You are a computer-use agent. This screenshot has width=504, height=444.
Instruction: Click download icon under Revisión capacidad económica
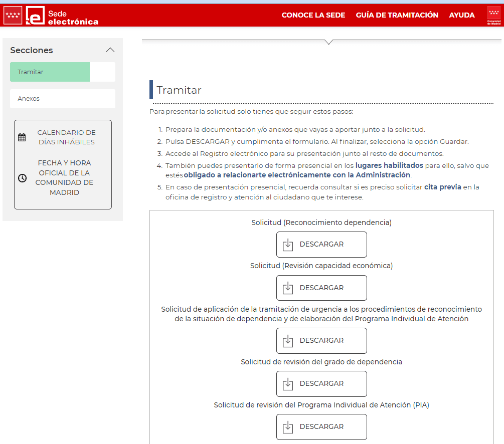pyautogui.click(x=288, y=288)
